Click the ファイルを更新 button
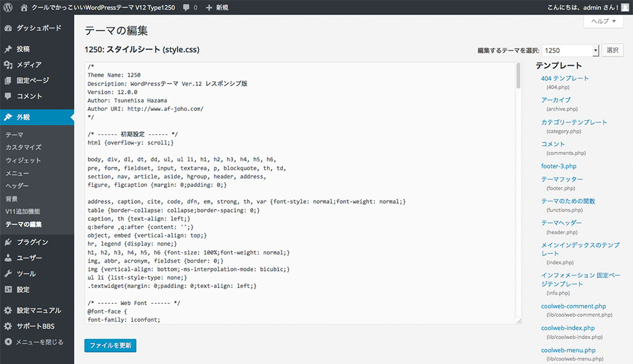Image resolution: width=633 pixels, height=364 pixels. [110, 346]
